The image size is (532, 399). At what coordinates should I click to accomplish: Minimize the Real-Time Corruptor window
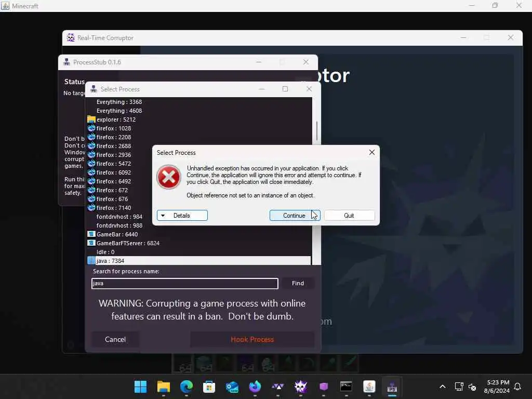[x=463, y=37]
